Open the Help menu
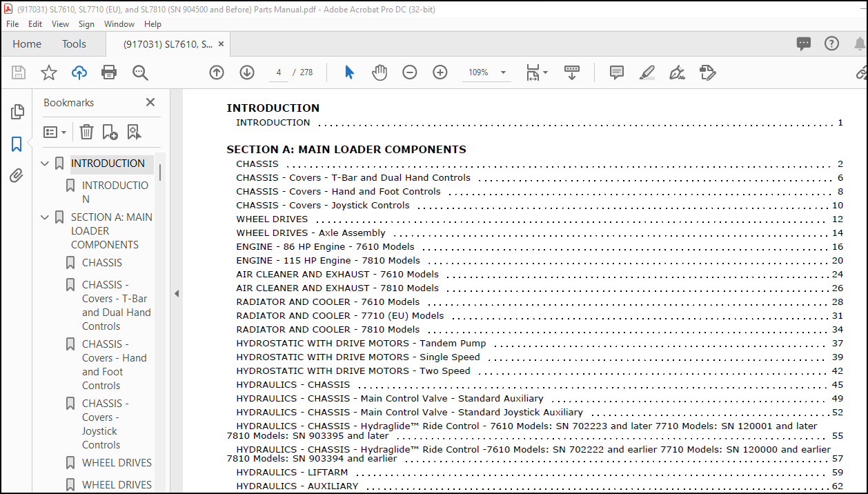This screenshot has height=494, width=868. (x=152, y=23)
